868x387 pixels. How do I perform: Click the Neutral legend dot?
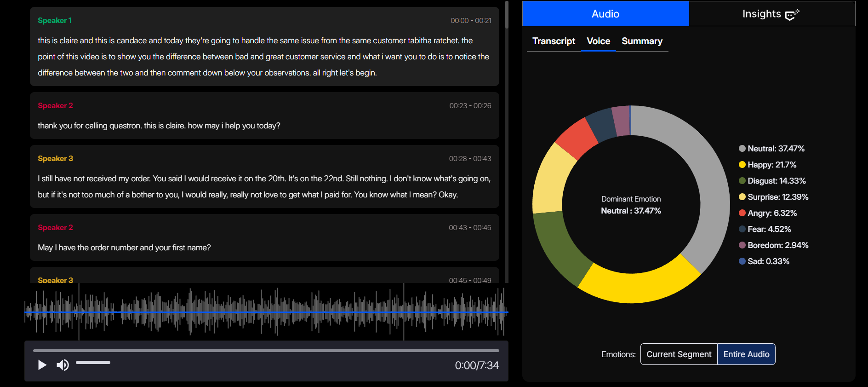tap(742, 149)
